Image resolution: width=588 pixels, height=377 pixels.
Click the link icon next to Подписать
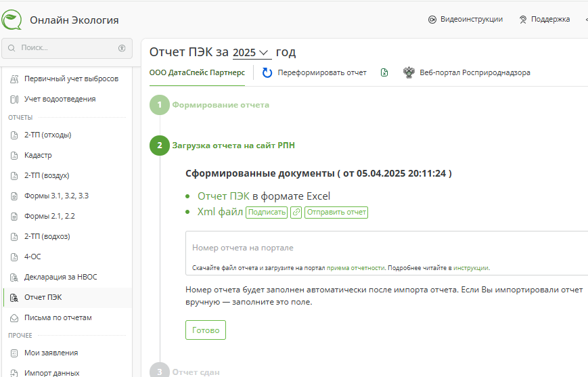pyautogui.click(x=296, y=213)
